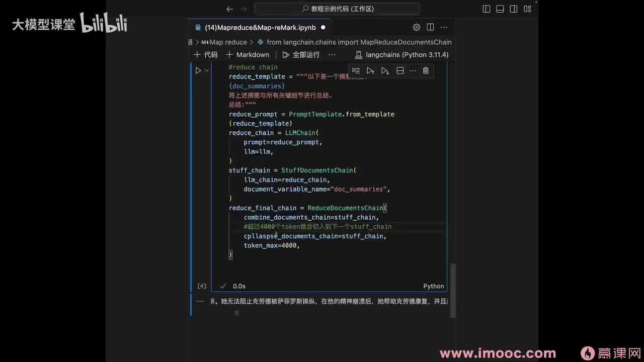
Task: Select the langchains (Python 3.11.4) kernel
Action: pyautogui.click(x=401, y=55)
